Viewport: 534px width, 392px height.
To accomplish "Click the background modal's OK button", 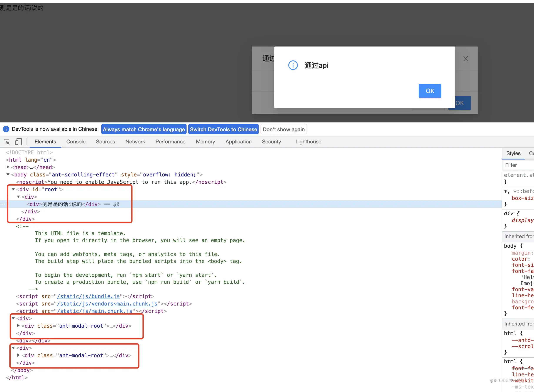I will pyautogui.click(x=462, y=103).
